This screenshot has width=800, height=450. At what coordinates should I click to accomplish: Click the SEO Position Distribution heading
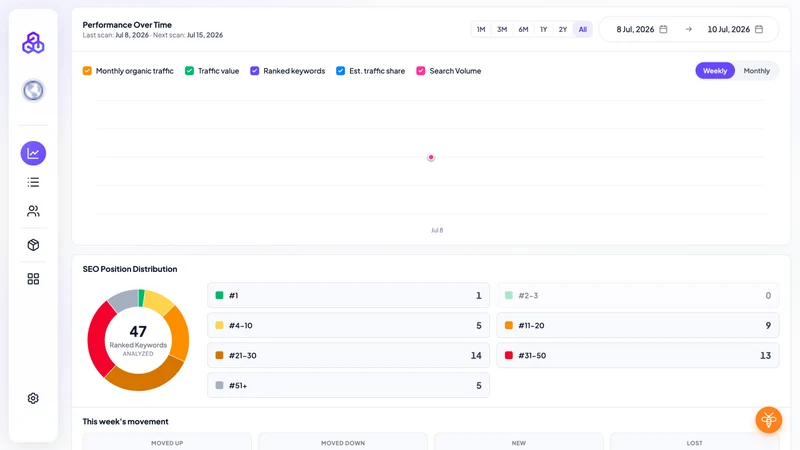coord(130,269)
